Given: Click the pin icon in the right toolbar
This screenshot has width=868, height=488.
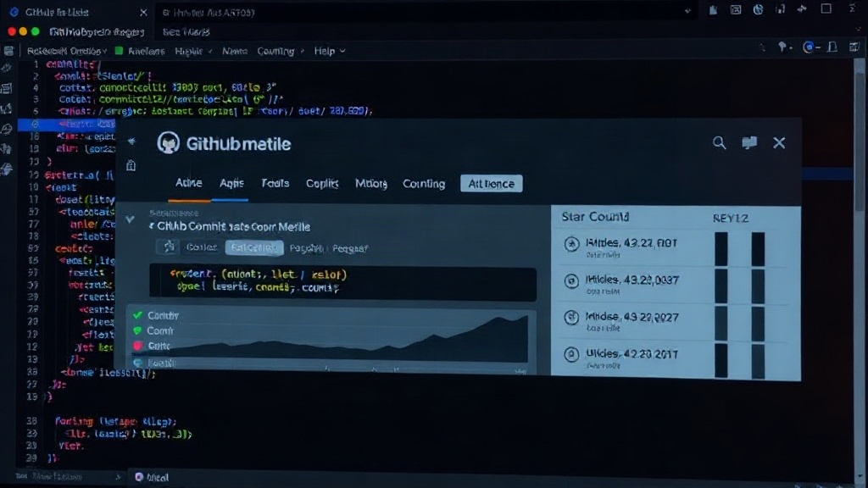Looking at the screenshot, I should pyautogui.click(x=783, y=47).
